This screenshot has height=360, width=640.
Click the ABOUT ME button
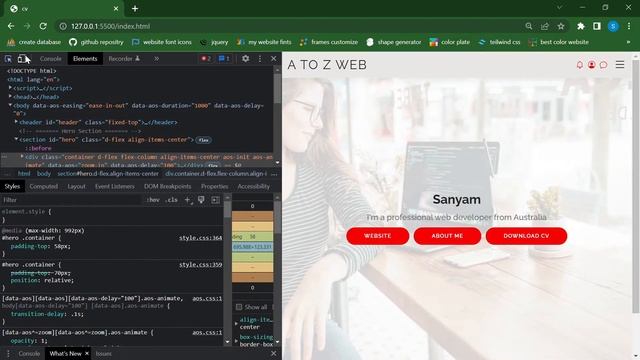pyautogui.click(x=447, y=236)
